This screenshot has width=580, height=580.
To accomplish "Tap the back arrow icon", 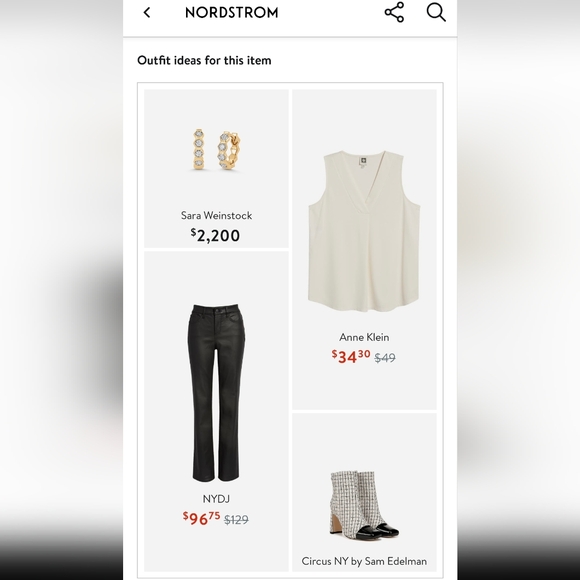I will click(147, 13).
